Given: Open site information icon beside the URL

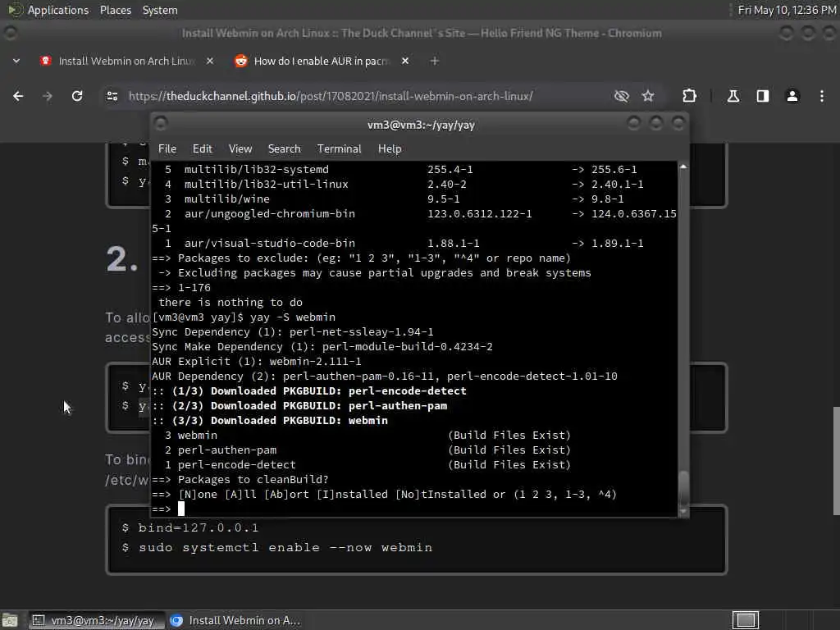Looking at the screenshot, I should 112,96.
